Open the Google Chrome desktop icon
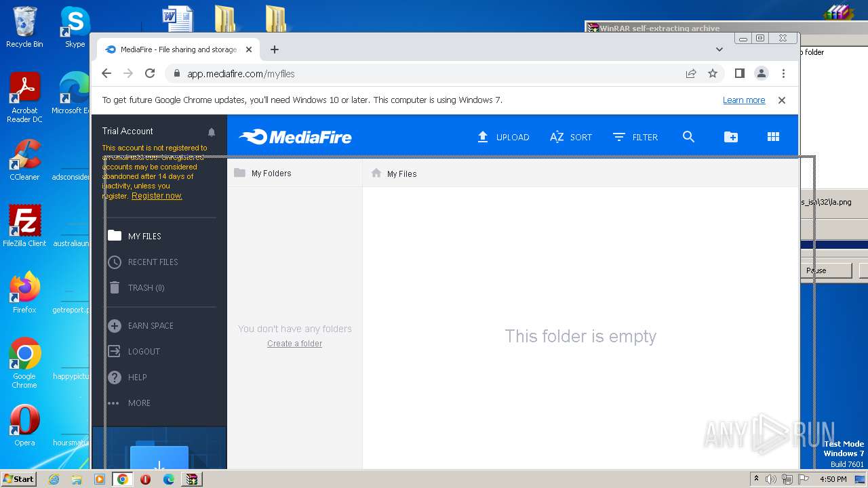Screen dimensions: 868x488 [x=24, y=363]
